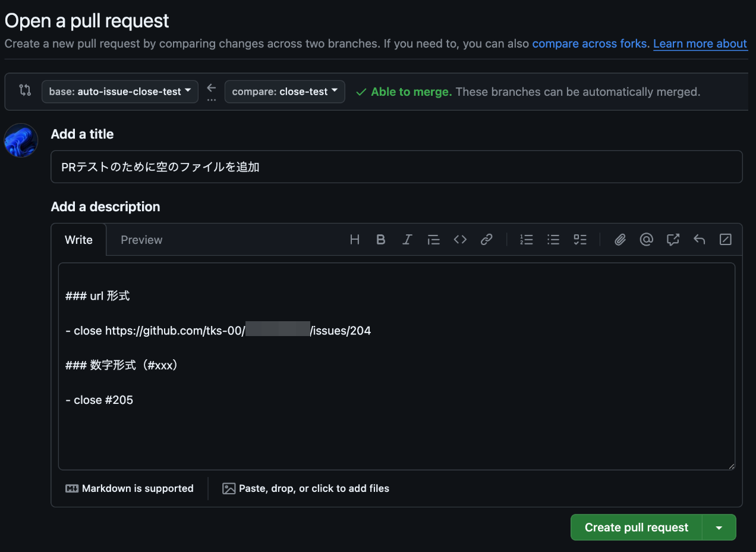Screen dimensions: 756x552
Task: Insert a numbered list
Action: (526, 239)
